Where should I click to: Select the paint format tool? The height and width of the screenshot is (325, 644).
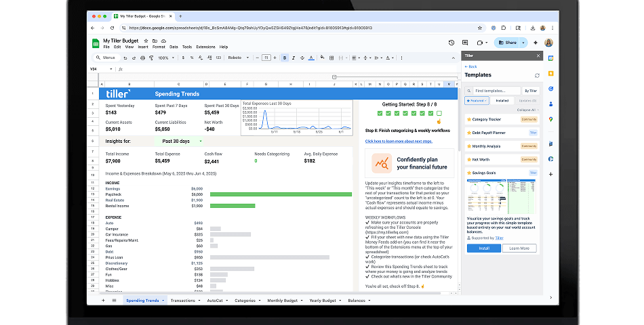(151, 58)
